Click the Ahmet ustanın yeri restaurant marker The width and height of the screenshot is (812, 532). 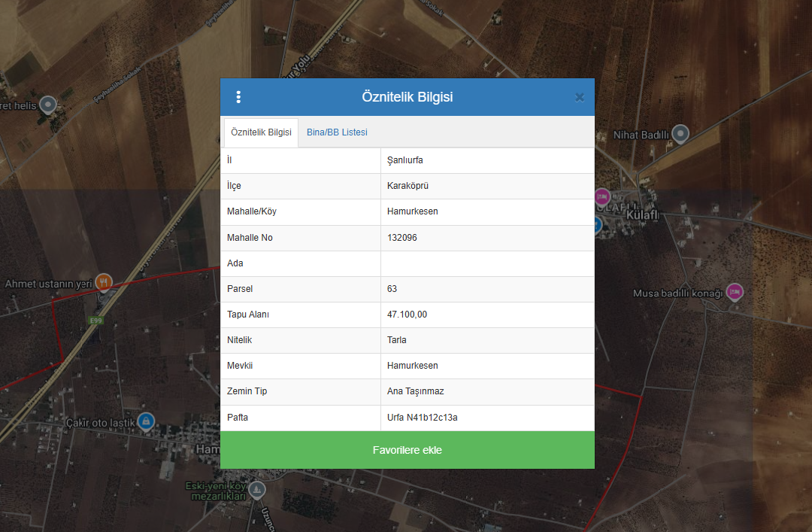tap(104, 282)
